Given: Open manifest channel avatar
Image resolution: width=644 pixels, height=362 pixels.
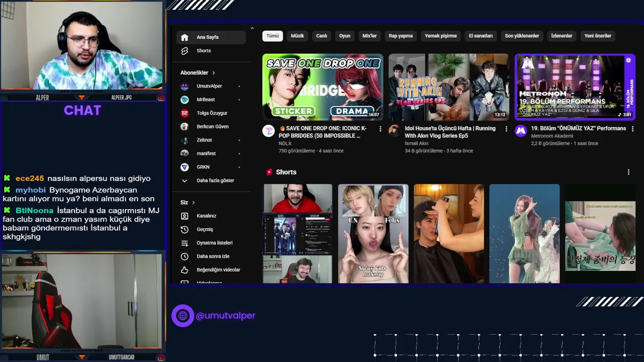Looking at the screenshot, I should pyautogui.click(x=185, y=153).
